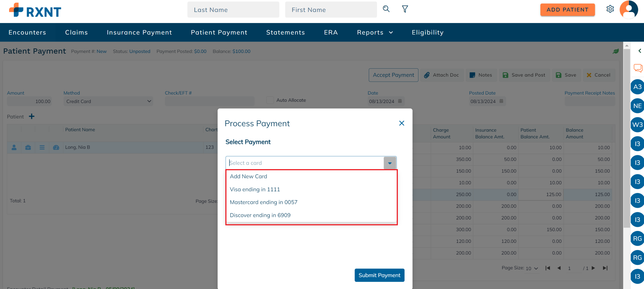Toggle the Auto Allocate checkbox
This screenshot has width=644, height=289.
270,100
